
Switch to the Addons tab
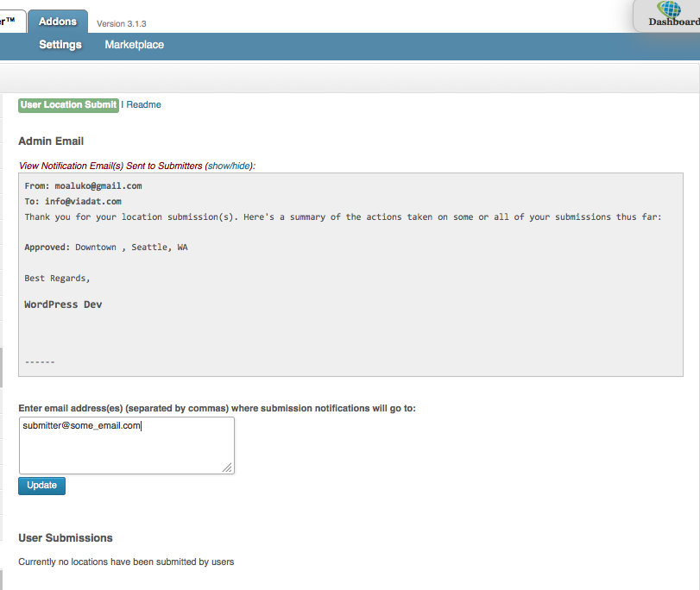pyautogui.click(x=58, y=22)
